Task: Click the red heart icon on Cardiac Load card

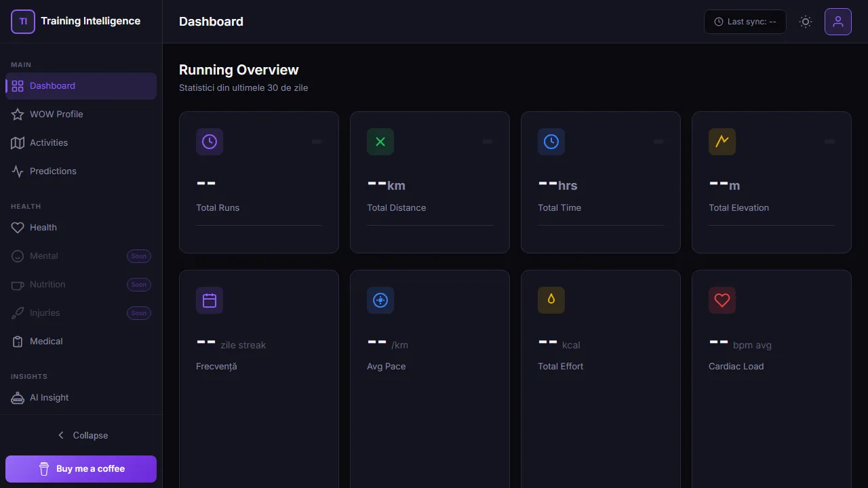Action: 722,300
